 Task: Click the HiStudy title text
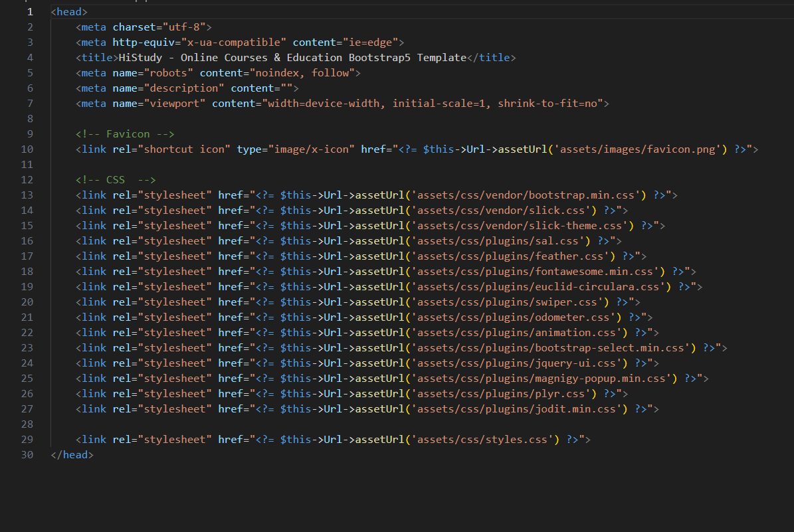(x=292, y=57)
